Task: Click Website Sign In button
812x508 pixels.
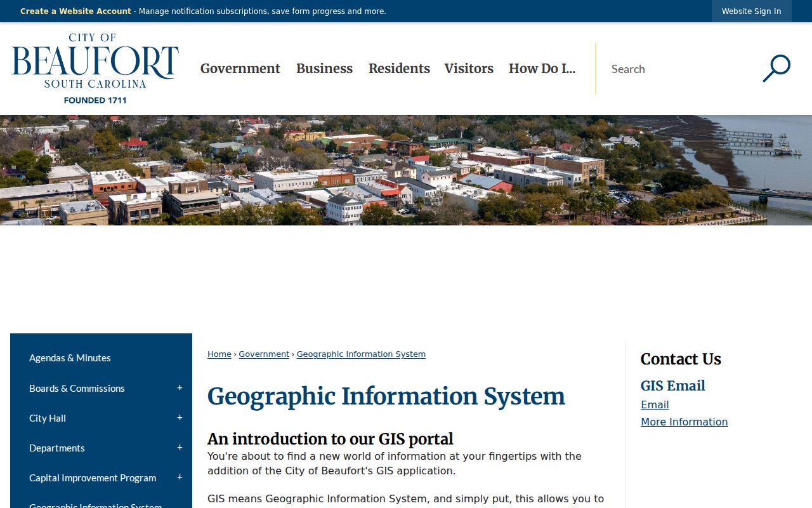Action: pyautogui.click(x=751, y=11)
